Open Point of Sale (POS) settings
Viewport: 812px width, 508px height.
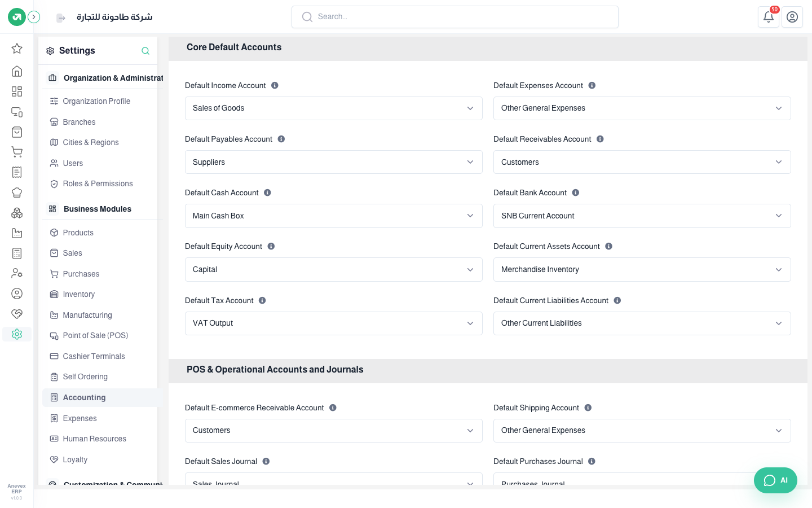pos(95,335)
